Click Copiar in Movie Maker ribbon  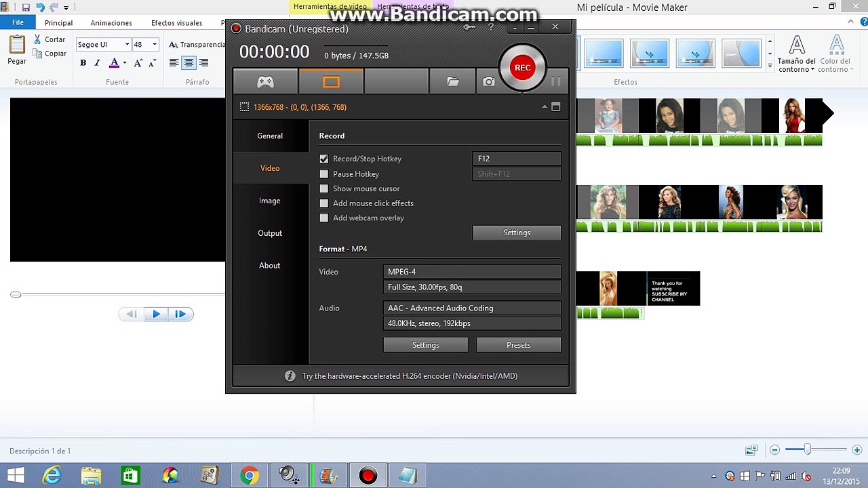point(50,54)
